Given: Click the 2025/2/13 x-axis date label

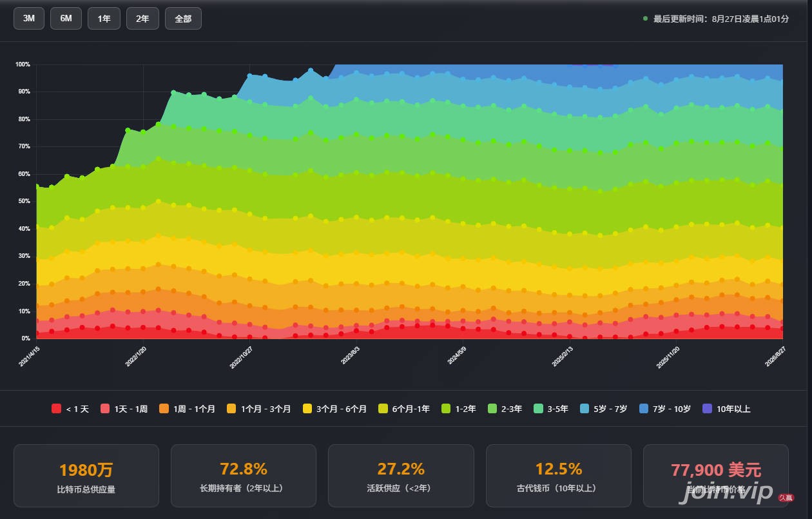Looking at the screenshot, I should 562,357.
